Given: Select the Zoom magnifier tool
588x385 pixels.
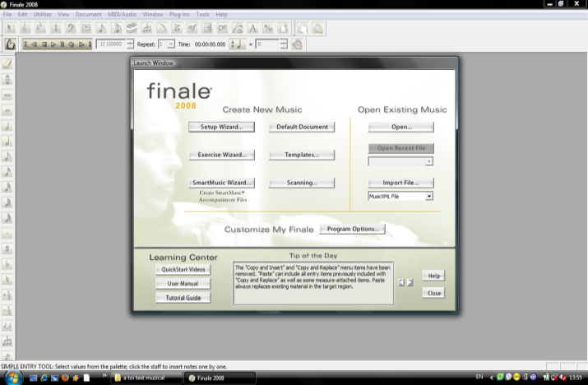Looking at the screenshot, I should tap(318, 28).
